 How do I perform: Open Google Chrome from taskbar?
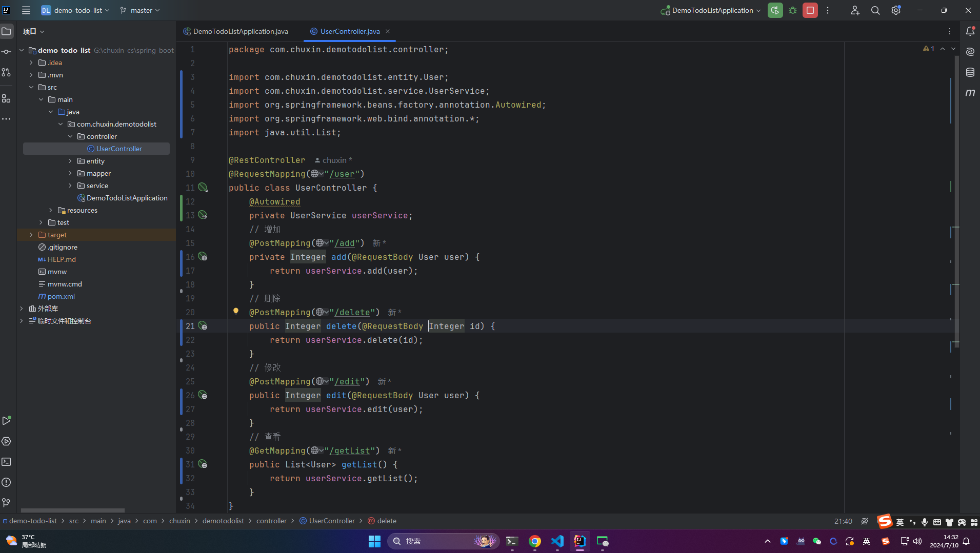pyautogui.click(x=534, y=541)
